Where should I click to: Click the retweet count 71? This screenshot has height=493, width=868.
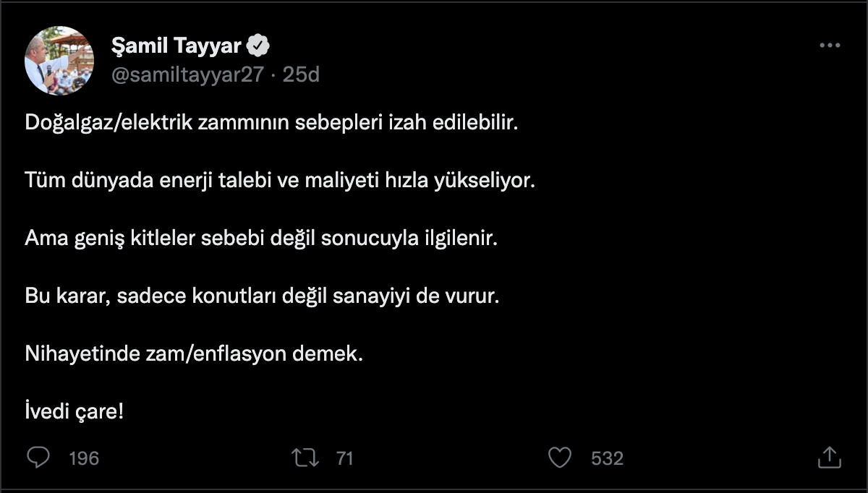(x=345, y=458)
